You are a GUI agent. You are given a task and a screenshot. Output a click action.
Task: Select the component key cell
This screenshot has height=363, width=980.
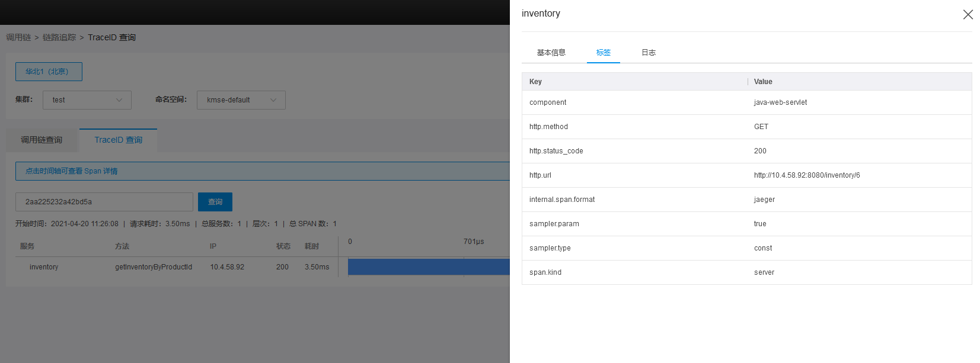coord(548,102)
